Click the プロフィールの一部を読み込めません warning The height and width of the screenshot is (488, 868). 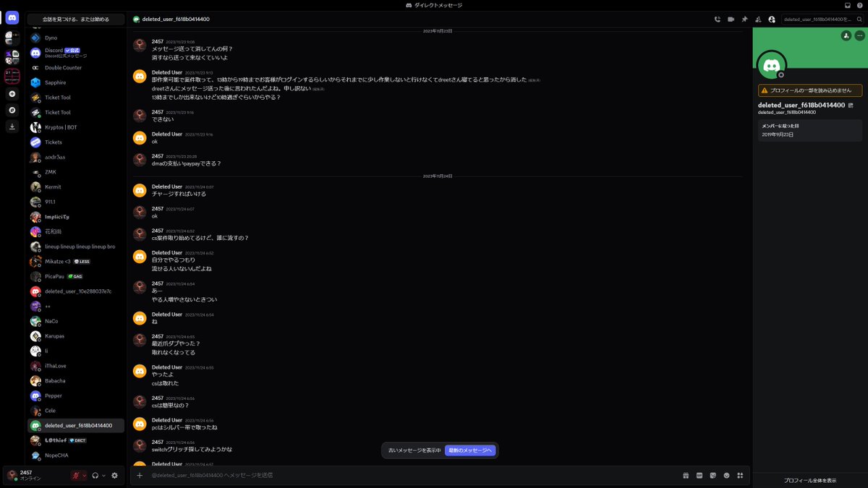tap(810, 90)
